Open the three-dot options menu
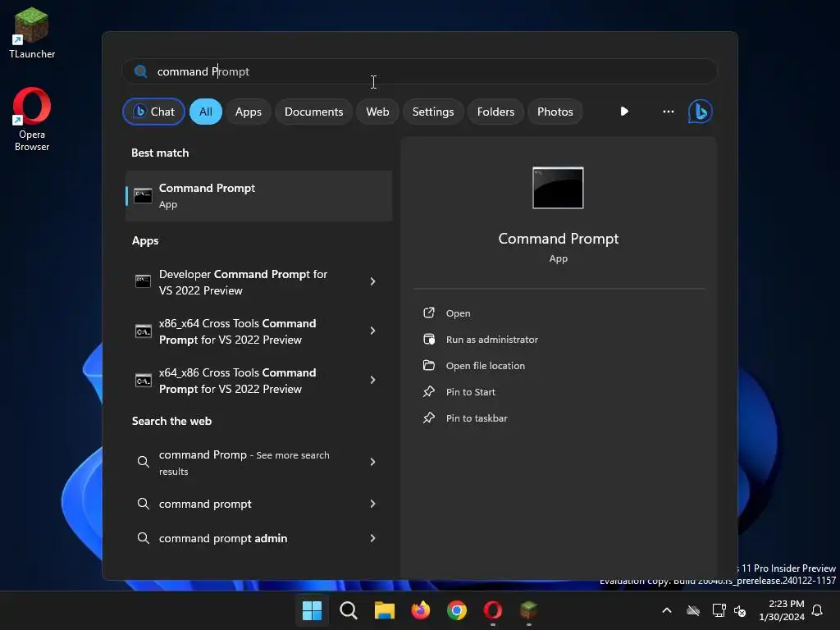 pyautogui.click(x=668, y=112)
